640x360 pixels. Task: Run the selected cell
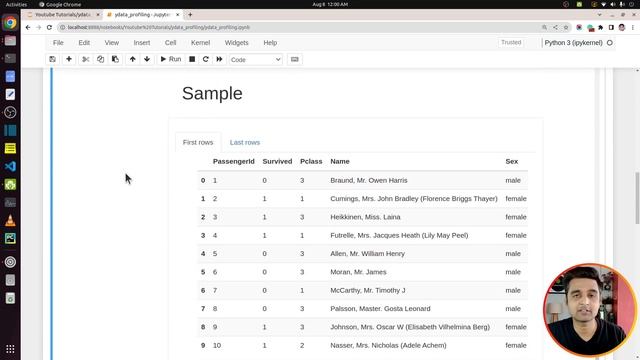(171, 59)
